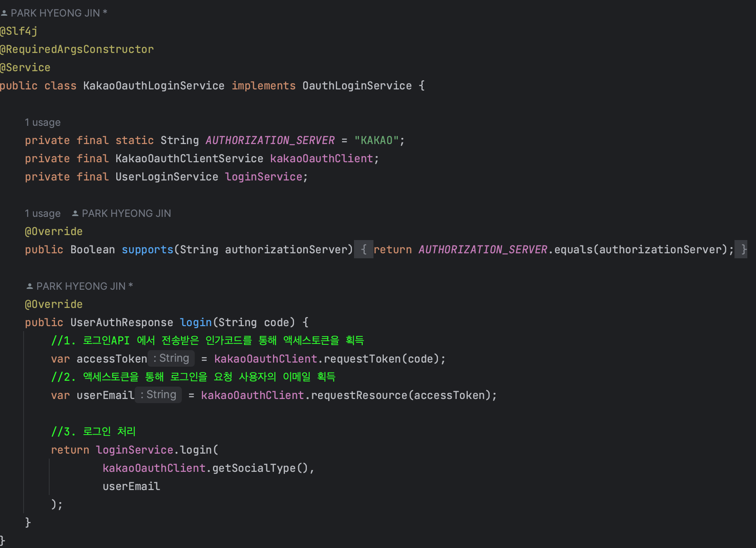This screenshot has height=548, width=756.
Task: Click the supports method name
Action: pyautogui.click(x=147, y=250)
